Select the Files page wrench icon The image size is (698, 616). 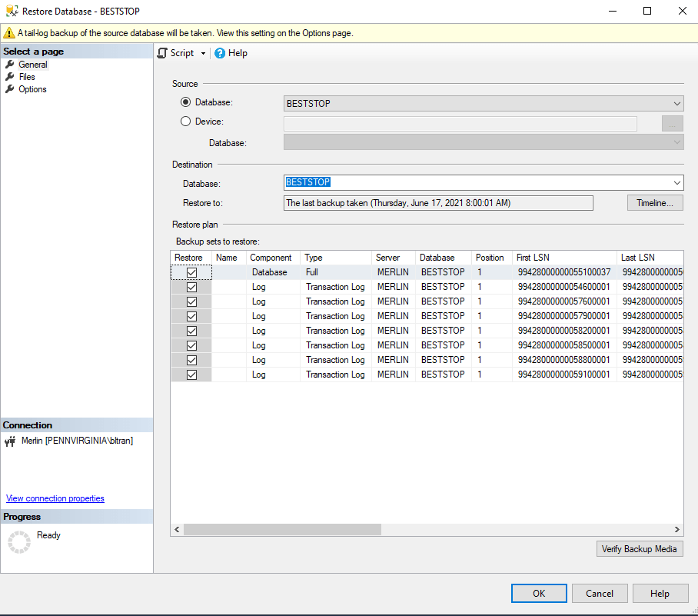pyautogui.click(x=10, y=77)
